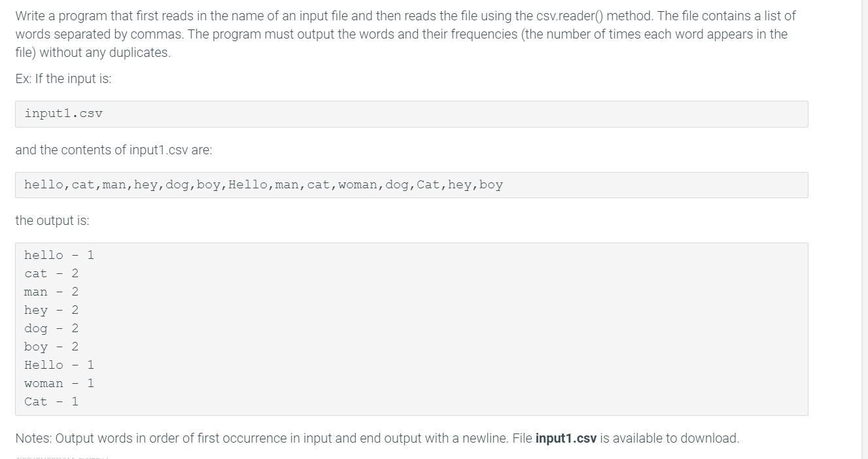The height and width of the screenshot is (459, 868).
Task: Click the 'Ex: If the input is:' text
Action: click(x=63, y=78)
